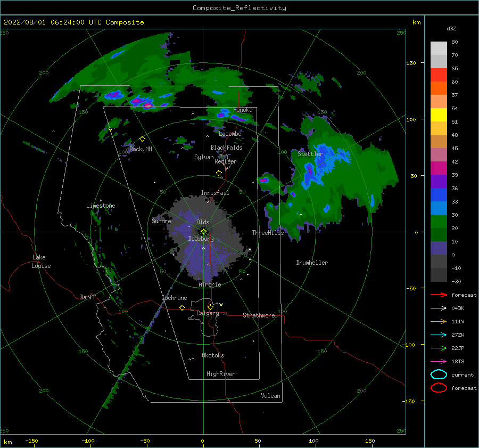The image size is (479, 448).
Task: Click the yellow diamond marker near RockyMH
Action: 142,139
